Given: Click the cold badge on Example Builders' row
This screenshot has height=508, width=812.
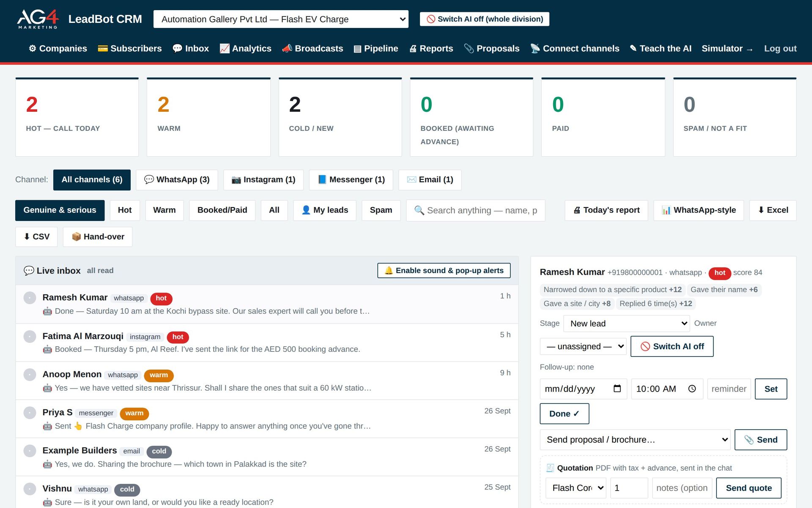Looking at the screenshot, I should tap(159, 451).
